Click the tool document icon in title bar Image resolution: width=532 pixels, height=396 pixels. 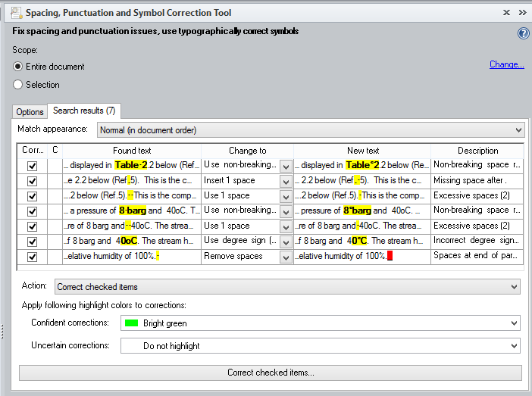[x=16, y=12]
